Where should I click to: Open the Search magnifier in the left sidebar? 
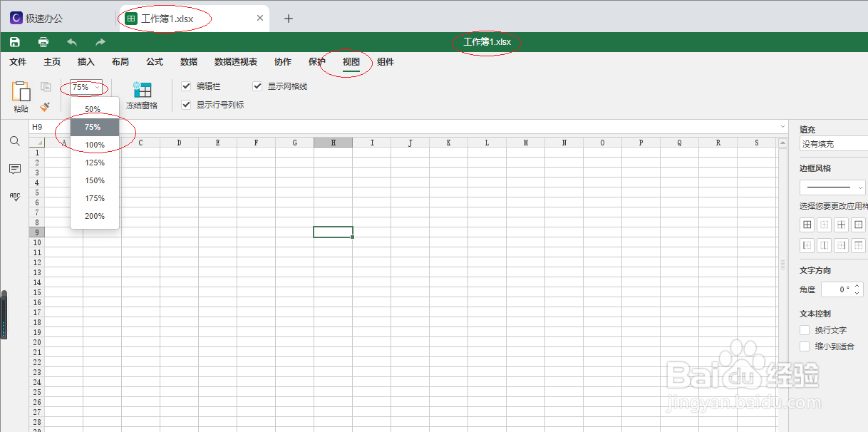tap(14, 141)
